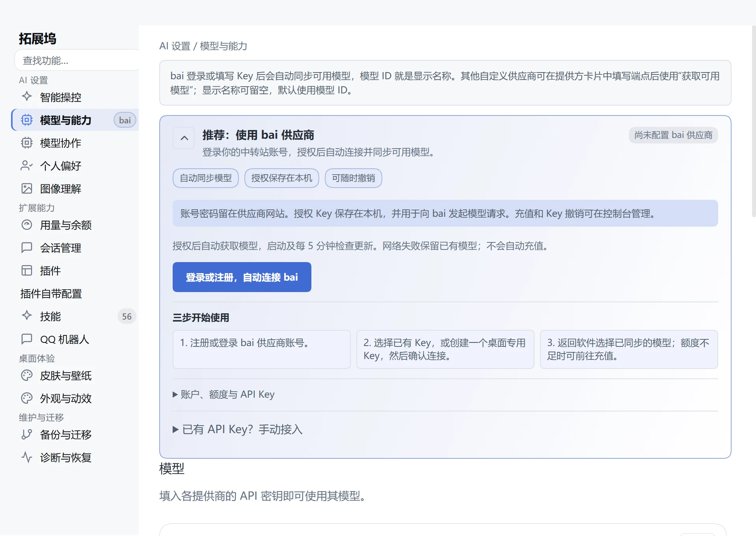
Task: Click the page's vertical scrollbar
Action: point(754,121)
